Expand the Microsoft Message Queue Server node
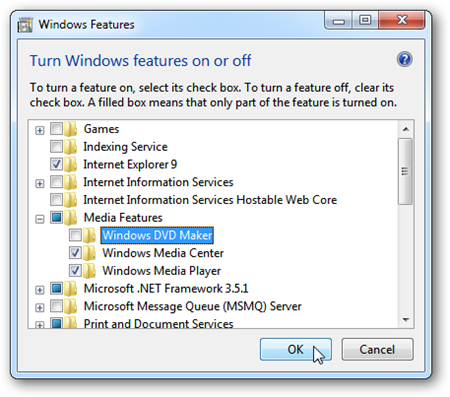 [x=40, y=308]
